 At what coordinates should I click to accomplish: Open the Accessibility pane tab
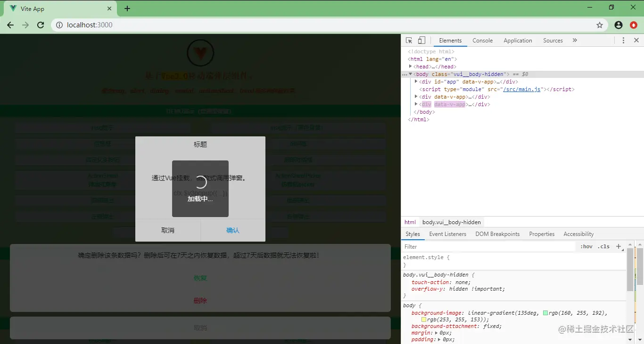coord(578,234)
